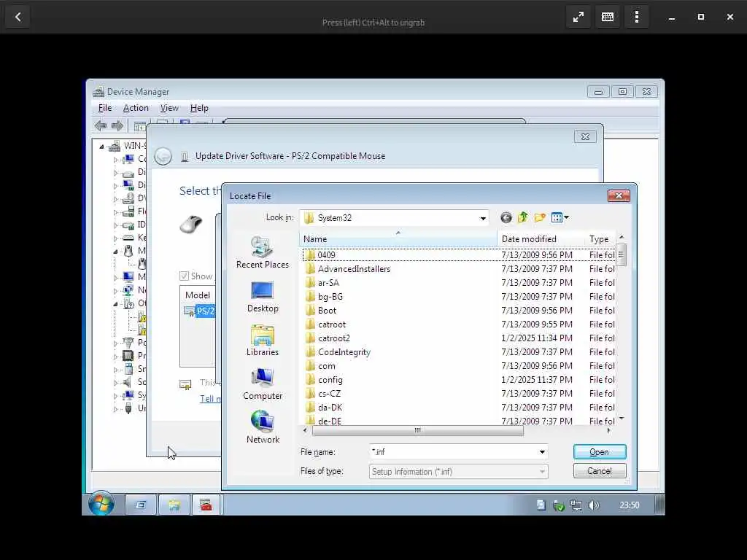Select the config folder

[330, 379]
